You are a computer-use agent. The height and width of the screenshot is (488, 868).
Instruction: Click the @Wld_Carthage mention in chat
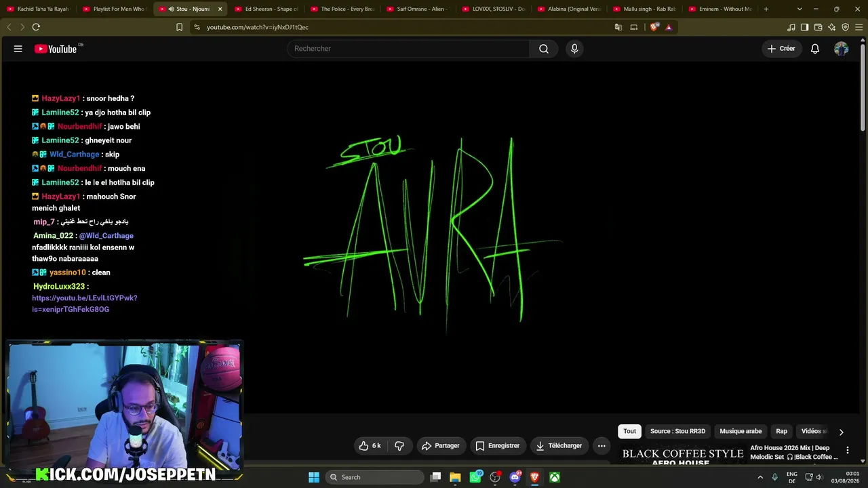point(106,236)
